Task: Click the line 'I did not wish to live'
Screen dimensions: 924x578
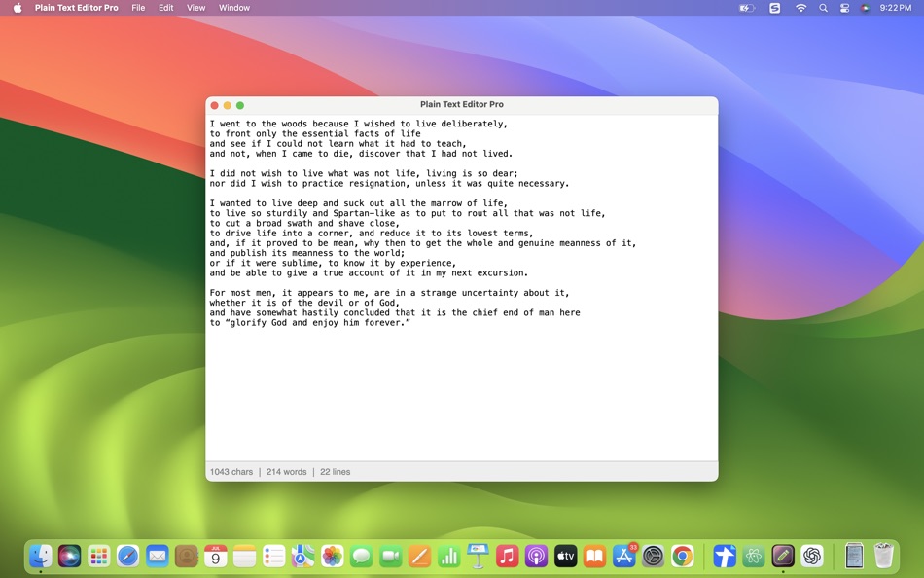Action: (x=364, y=173)
